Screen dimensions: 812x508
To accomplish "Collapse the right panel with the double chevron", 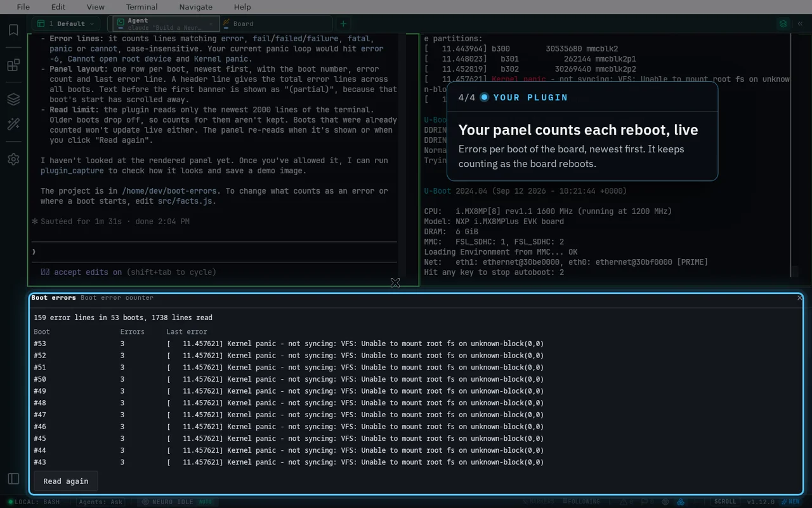I will point(801,24).
